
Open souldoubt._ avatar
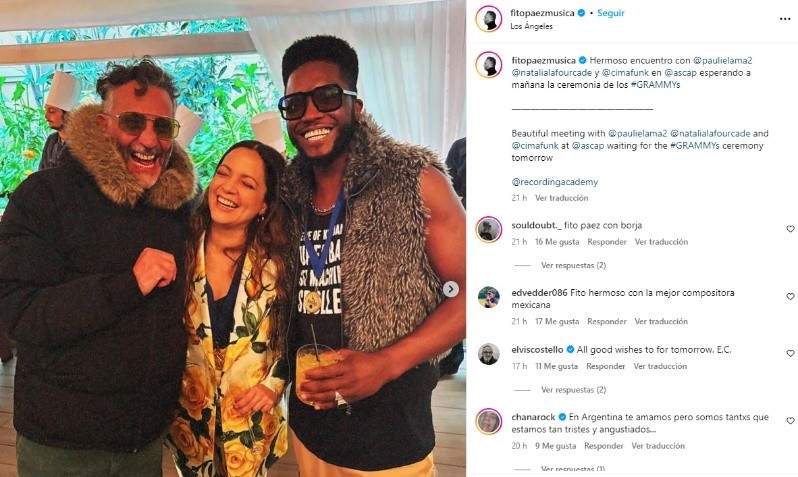coord(489,230)
